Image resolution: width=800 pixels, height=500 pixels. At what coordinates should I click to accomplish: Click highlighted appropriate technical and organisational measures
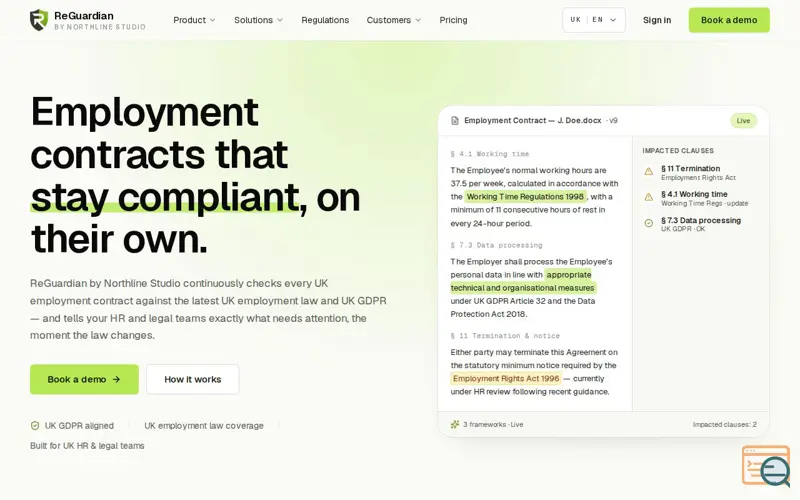tap(523, 281)
